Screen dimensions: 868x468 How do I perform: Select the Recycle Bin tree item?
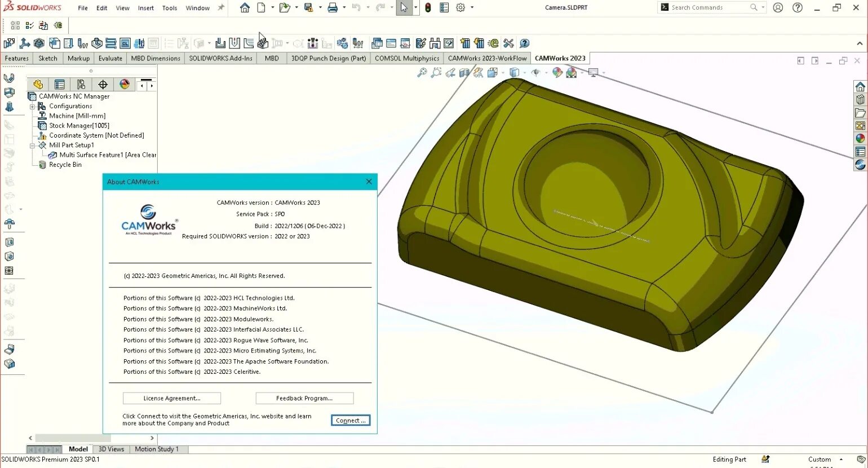[65, 165]
